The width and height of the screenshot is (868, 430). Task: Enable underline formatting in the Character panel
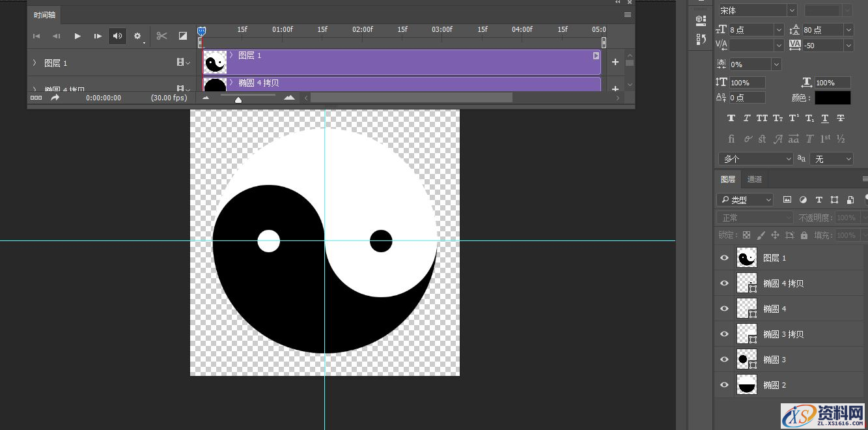click(824, 118)
